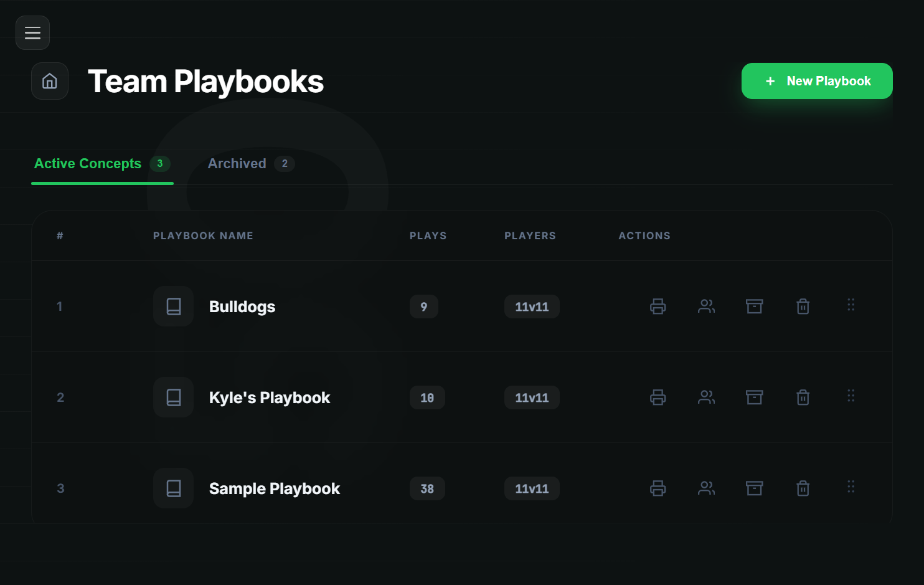Viewport: 924px width, 585px height.
Task: Click Sample Playbook 11v11 badge
Action: pos(532,488)
